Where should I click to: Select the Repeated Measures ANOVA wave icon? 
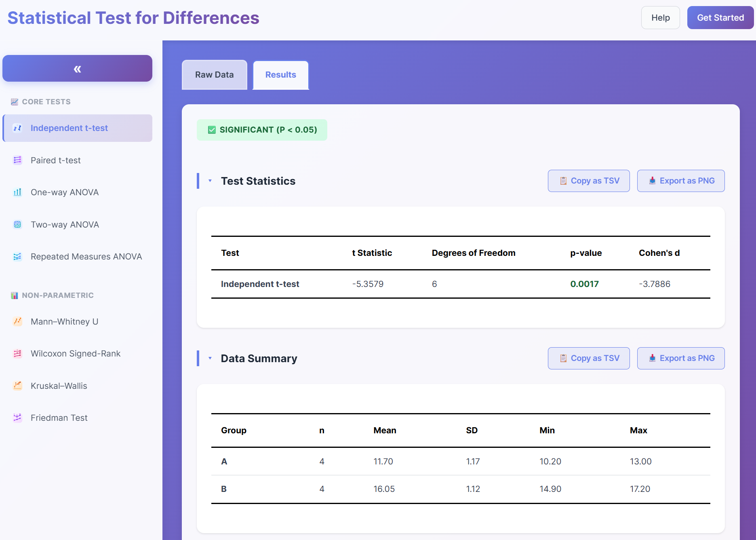tap(17, 256)
